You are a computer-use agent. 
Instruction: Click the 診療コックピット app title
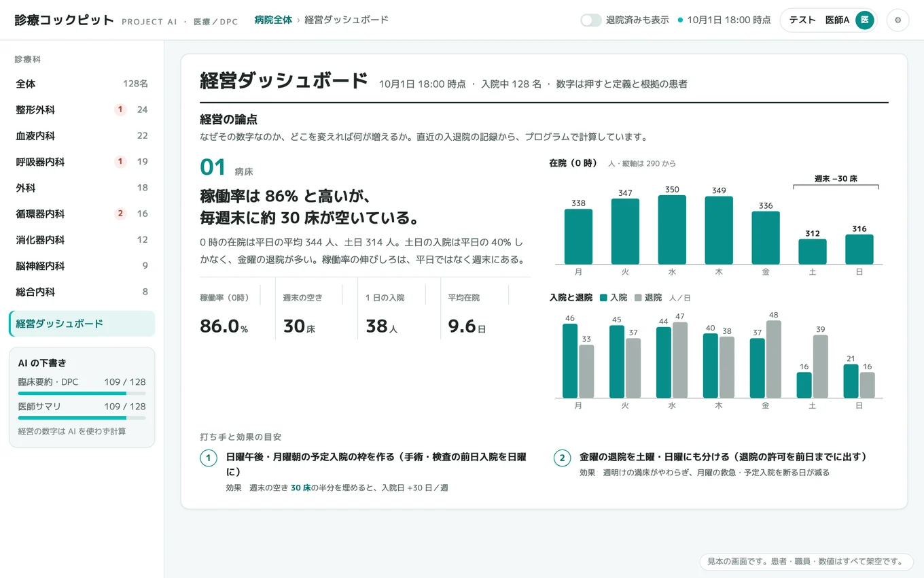pos(65,20)
